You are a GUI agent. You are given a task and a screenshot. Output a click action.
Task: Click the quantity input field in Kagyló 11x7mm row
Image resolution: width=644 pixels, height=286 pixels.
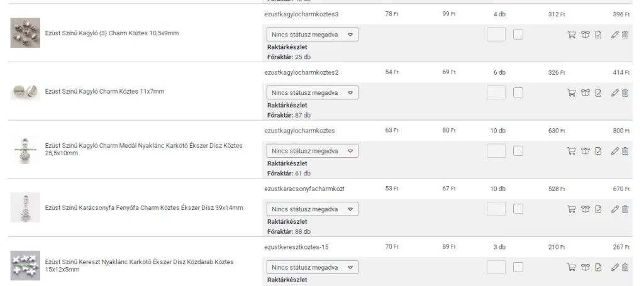(x=496, y=93)
